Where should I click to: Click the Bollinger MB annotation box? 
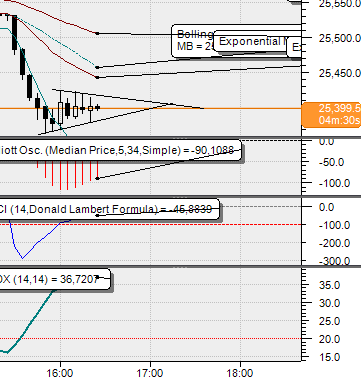pyautogui.click(x=193, y=40)
